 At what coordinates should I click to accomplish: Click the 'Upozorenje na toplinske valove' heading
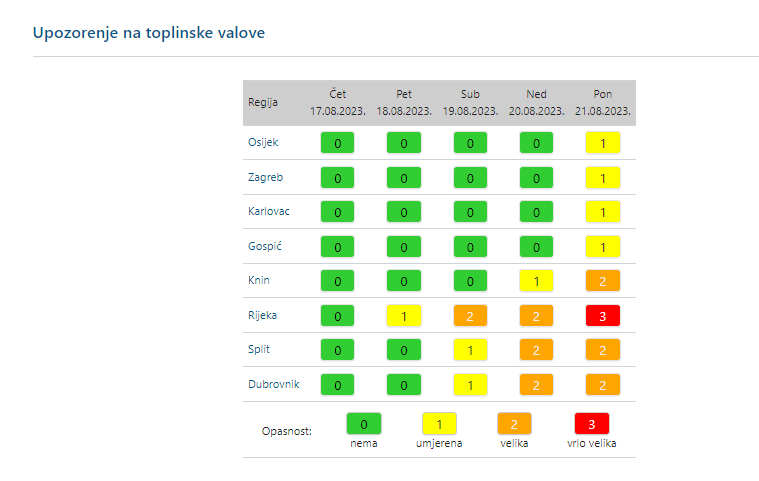coord(148,33)
